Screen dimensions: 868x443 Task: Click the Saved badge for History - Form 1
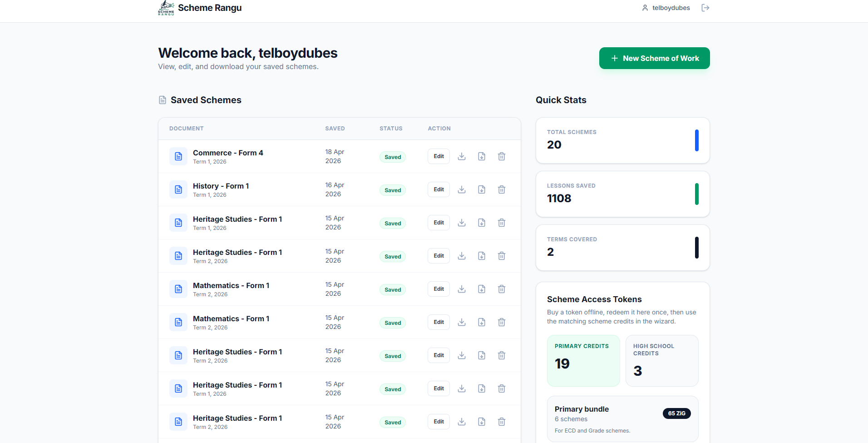pyautogui.click(x=393, y=190)
